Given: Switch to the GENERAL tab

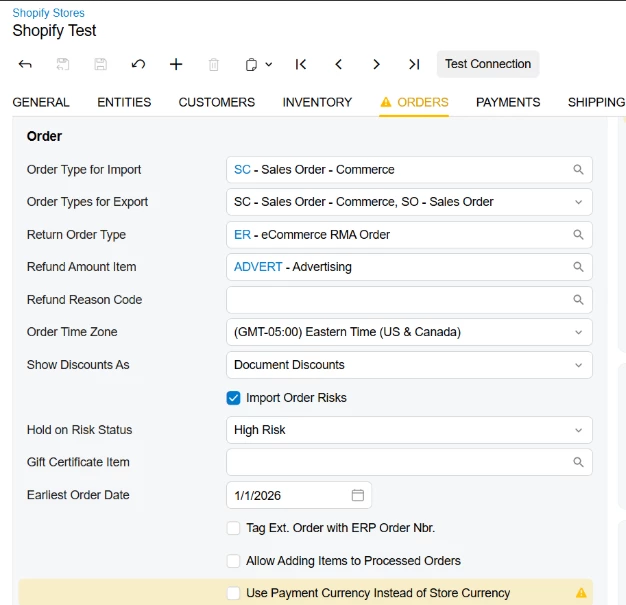Looking at the screenshot, I should (x=41, y=102).
